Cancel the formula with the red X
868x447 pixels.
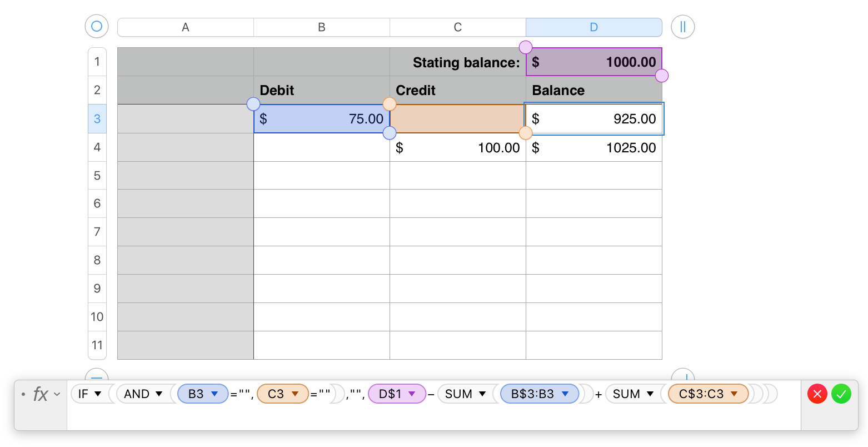[x=817, y=394]
